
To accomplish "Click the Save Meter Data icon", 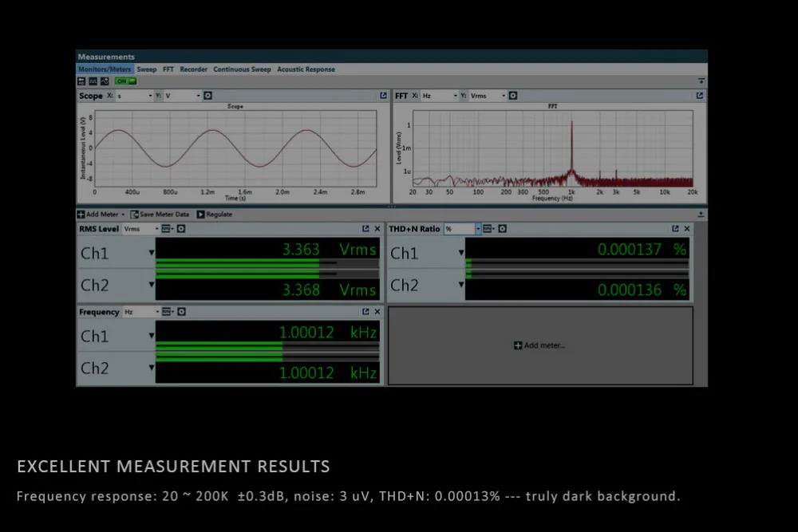I will [134, 215].
